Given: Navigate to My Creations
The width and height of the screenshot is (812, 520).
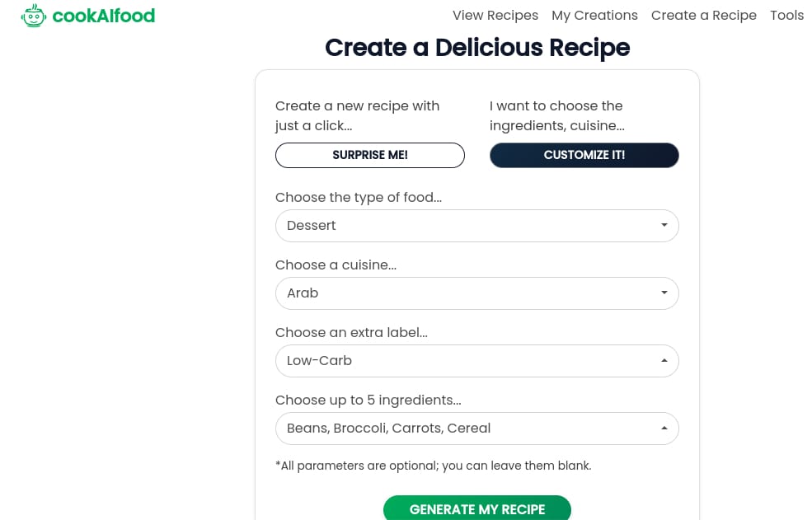Looking at the screenshot, I should tap(594, 15).
